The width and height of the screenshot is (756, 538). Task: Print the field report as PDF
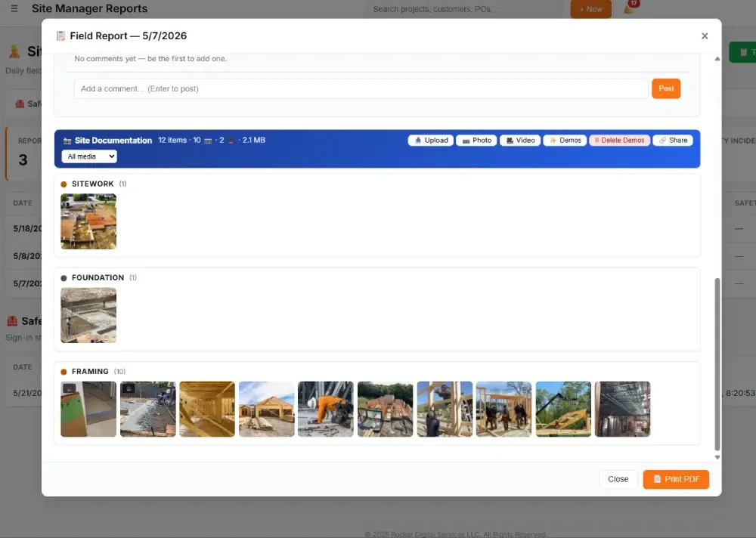(x=676, y=479)
